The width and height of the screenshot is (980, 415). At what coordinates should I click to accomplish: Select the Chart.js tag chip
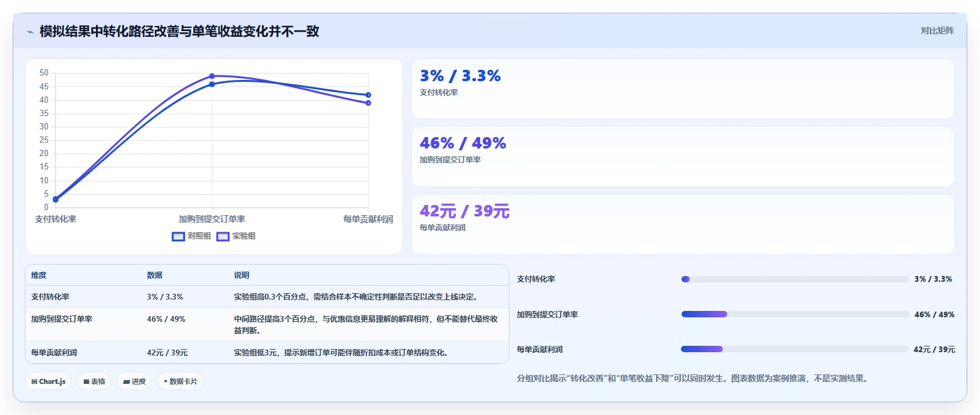[x=49, y=381]
